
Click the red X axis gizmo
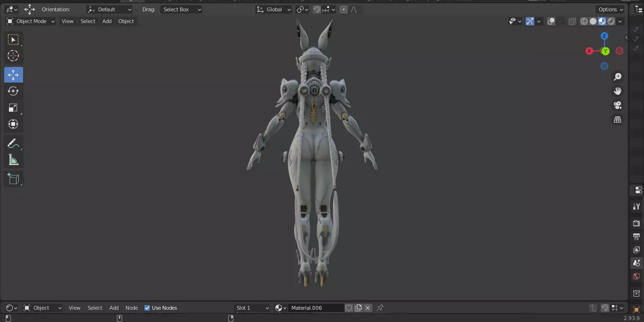tap(589, 51)
